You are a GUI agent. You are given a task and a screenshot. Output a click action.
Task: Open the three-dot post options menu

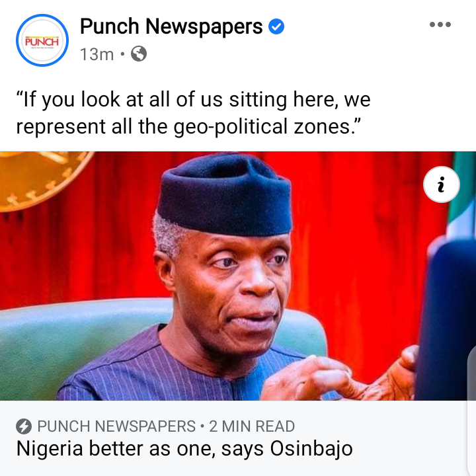pos(440,24)
